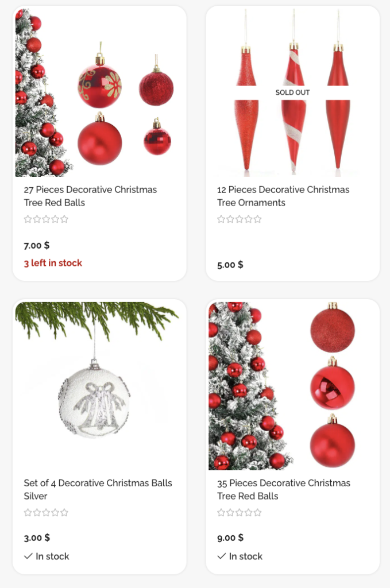Screen dimensions: 390x588
Task: Click the 35 Pieces Decorative Christmas Tree Red Balls title
Action: [x=284, y=489]
